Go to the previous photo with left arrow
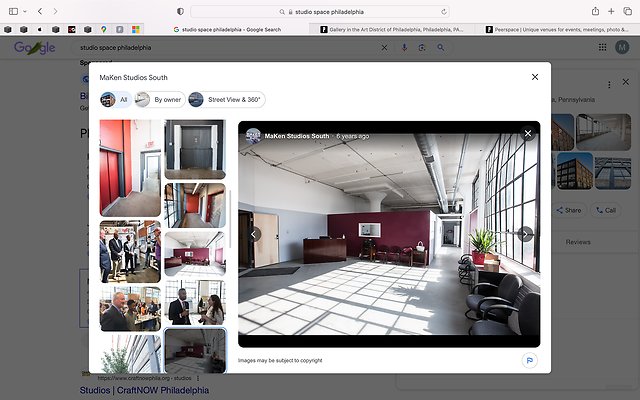 [x=254, y=234]
